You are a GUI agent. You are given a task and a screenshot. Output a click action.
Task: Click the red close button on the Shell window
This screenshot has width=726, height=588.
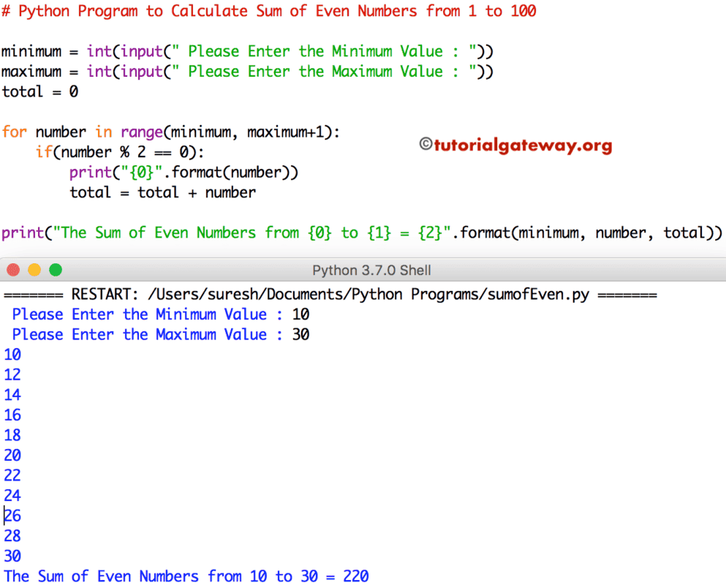click(x=12, y=269)
